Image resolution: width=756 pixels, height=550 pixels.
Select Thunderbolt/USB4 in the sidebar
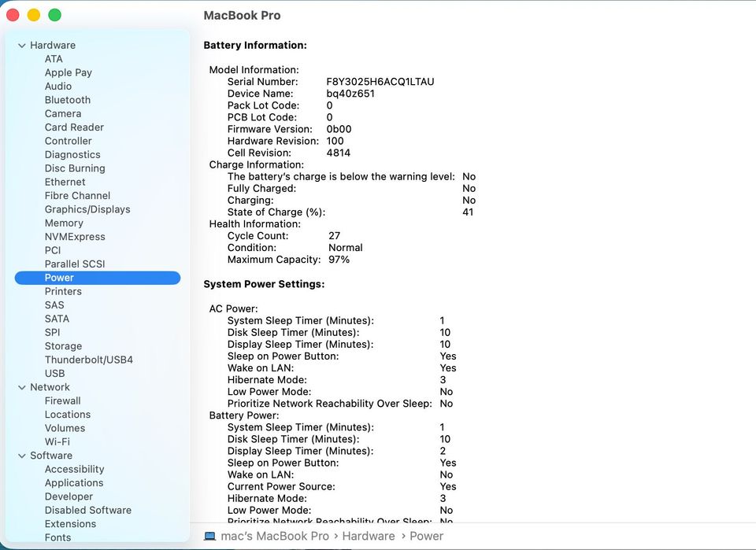[x=89, y=360]
